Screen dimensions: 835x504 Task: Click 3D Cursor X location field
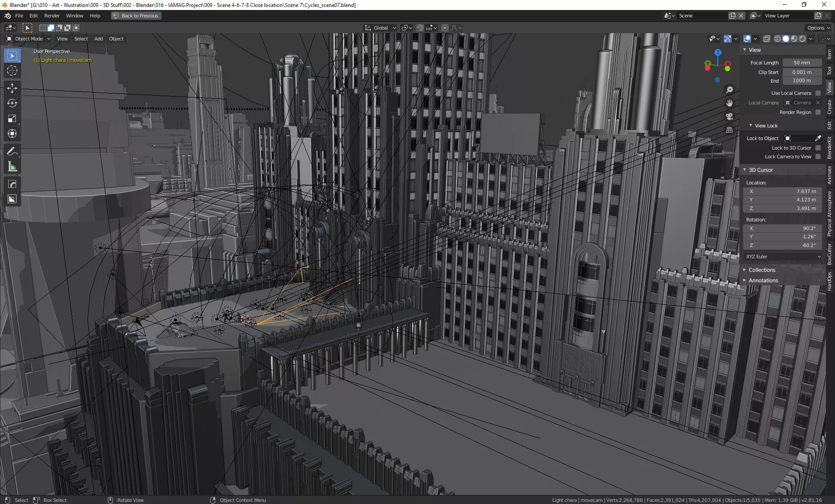[783, 191]
